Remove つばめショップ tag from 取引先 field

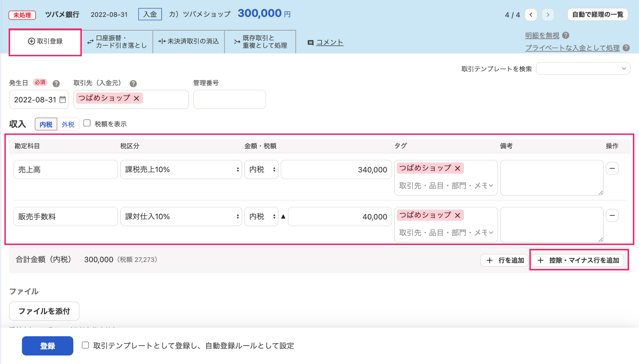click(136, 98)
